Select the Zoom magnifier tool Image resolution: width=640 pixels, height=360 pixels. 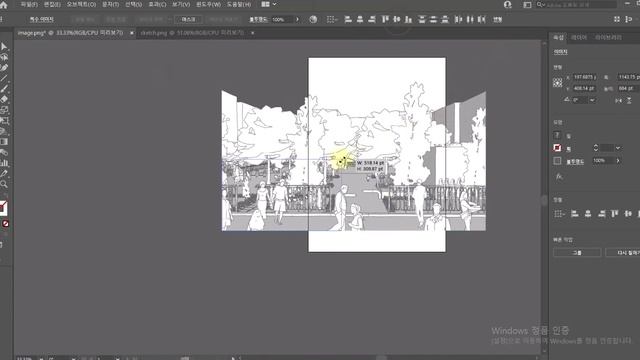point(4,184)
